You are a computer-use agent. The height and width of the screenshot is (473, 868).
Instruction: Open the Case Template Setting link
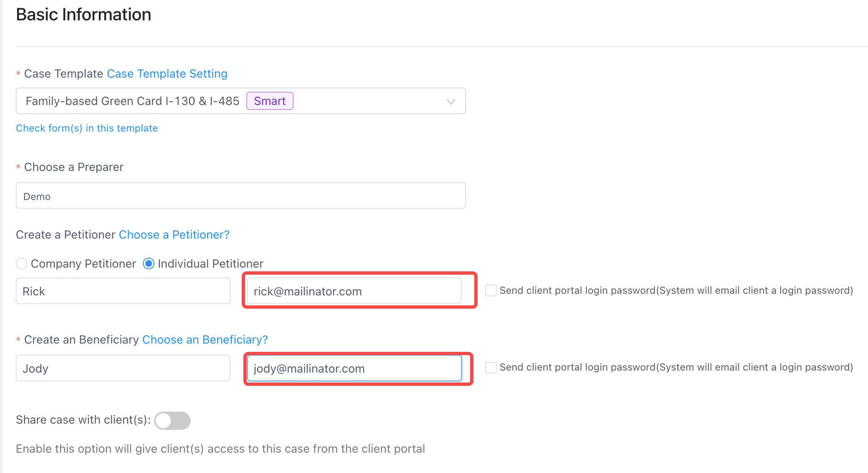coord(167,73)
